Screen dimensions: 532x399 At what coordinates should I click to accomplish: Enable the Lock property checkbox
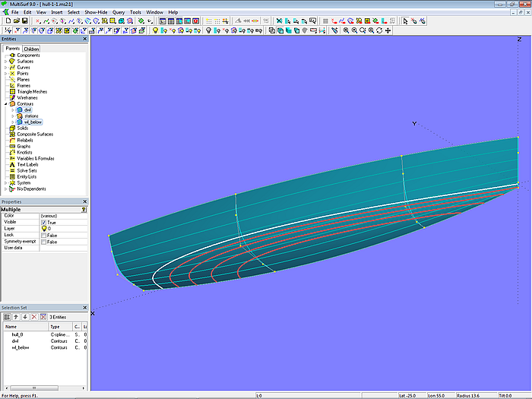[x=44, y=235]
